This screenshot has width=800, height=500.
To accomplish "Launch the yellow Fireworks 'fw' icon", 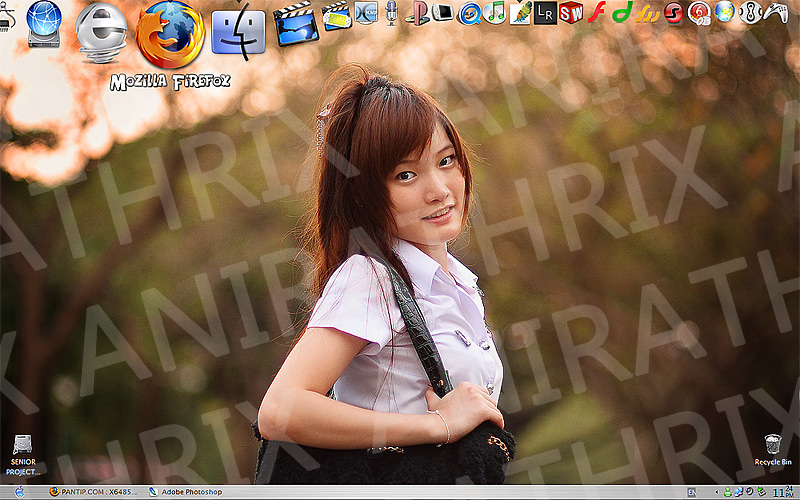I will coord(648,13).
